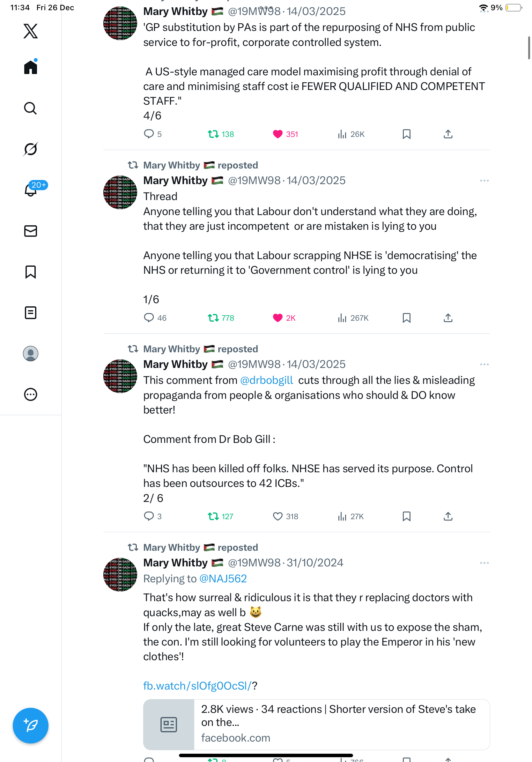Open Bookmarks in the sidebar

31,272
